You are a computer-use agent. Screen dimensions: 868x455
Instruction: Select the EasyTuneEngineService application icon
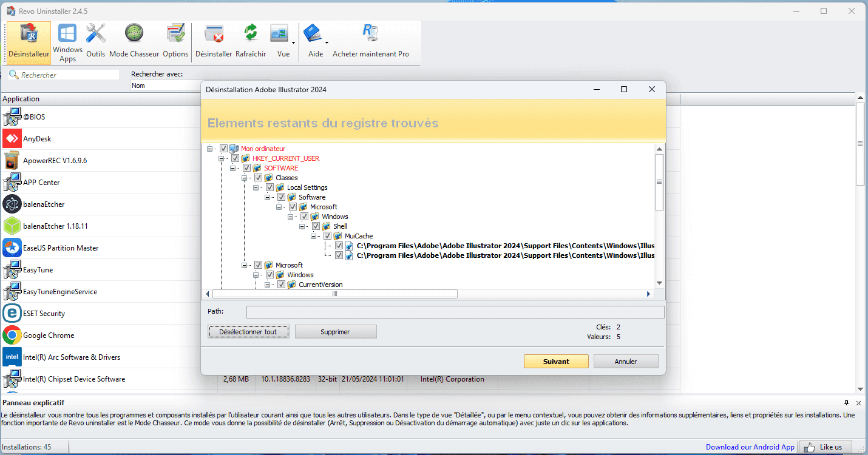[12, 292]
